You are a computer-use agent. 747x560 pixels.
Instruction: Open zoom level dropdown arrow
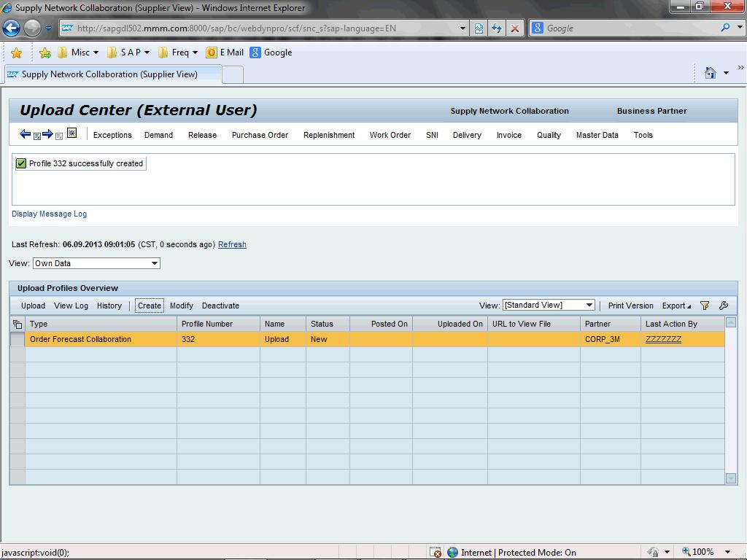tap(727, 552)
